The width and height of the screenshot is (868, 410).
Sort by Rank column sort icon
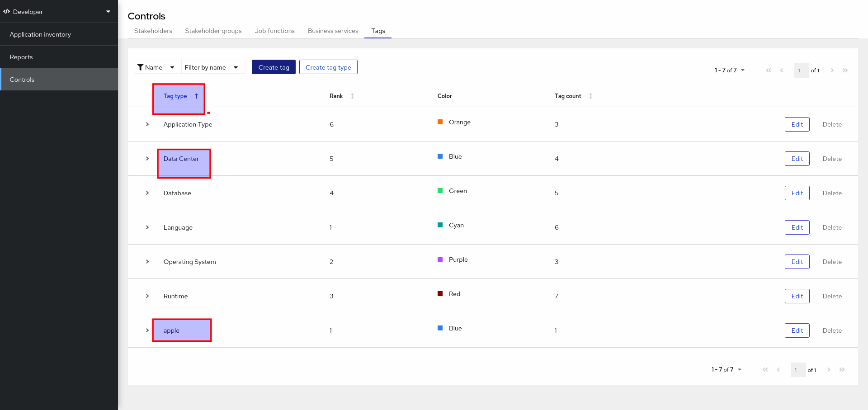pyautogui.click(x=352, y=96)
